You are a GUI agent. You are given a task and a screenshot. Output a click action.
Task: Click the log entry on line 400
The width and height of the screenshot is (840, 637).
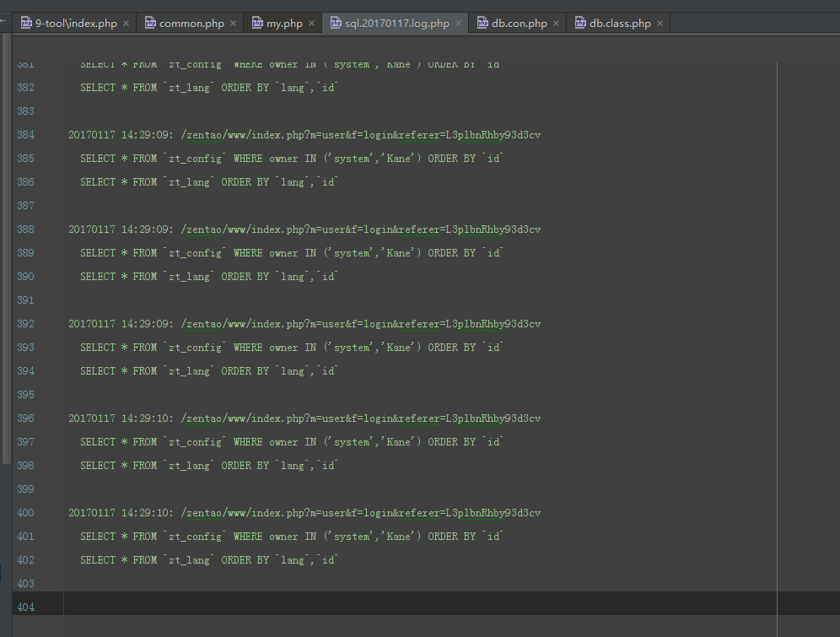304,513
